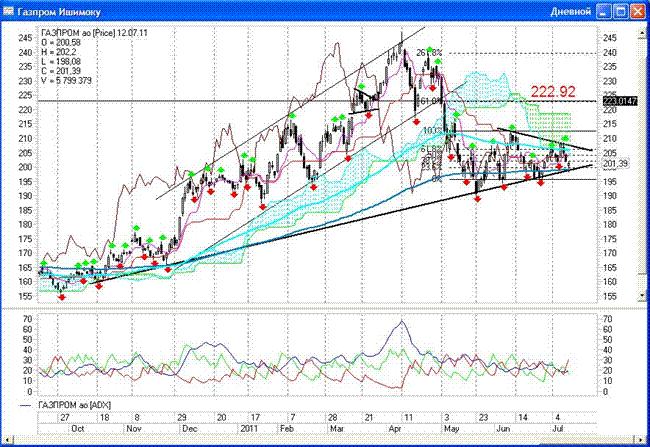
Task: Click the low value 'L = 198,08'
Action: coord(61,61)
